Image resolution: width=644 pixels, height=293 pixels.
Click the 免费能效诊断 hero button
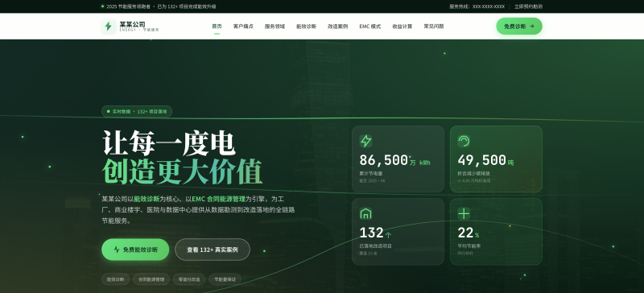135,250
